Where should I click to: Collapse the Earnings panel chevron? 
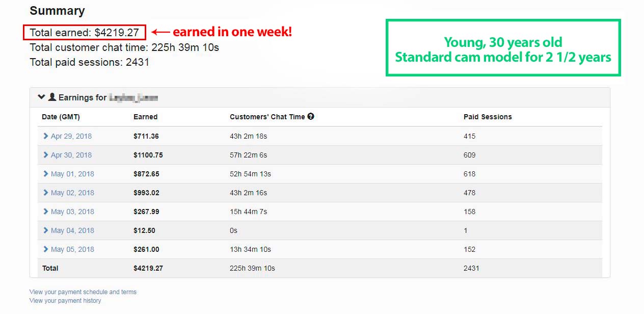coord(42,97)
